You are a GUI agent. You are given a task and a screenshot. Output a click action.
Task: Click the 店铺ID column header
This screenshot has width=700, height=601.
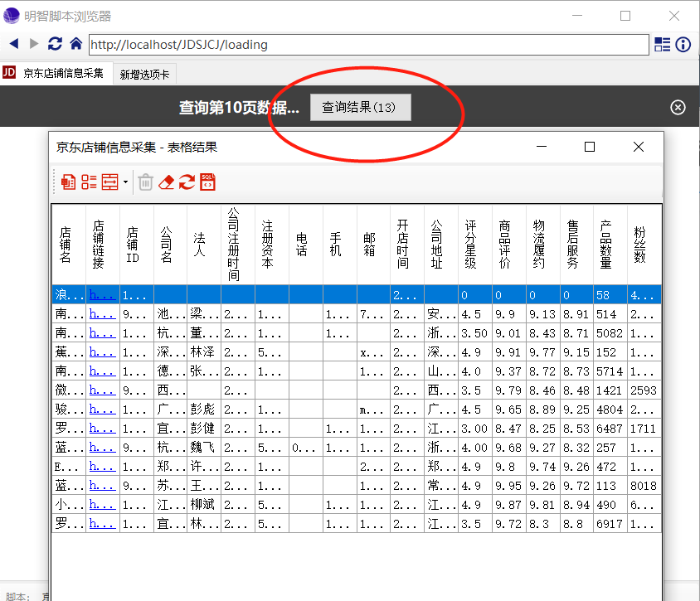(137, 245)
